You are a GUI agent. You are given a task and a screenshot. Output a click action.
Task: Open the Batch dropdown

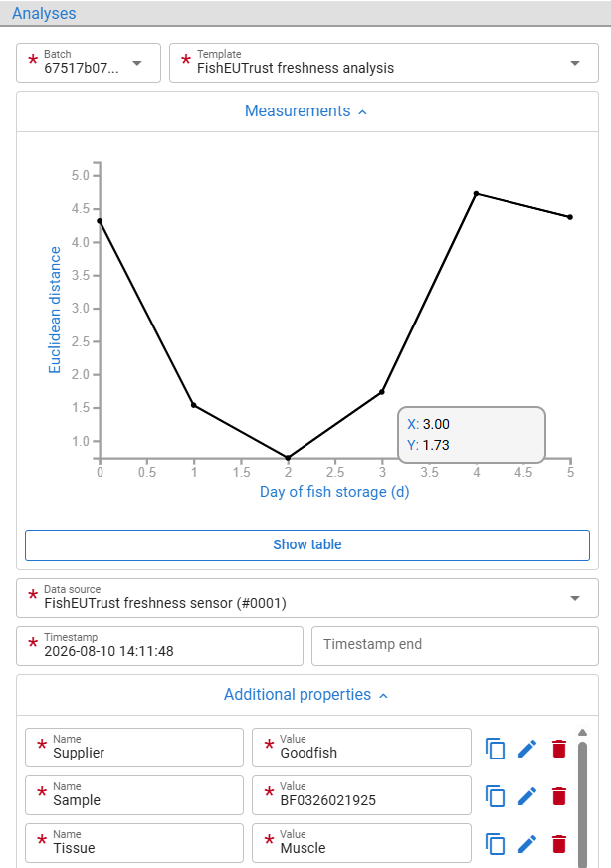89,63
